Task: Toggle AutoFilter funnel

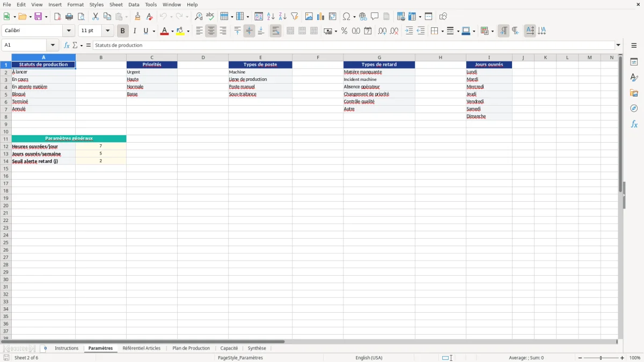Action: point(295,17)
